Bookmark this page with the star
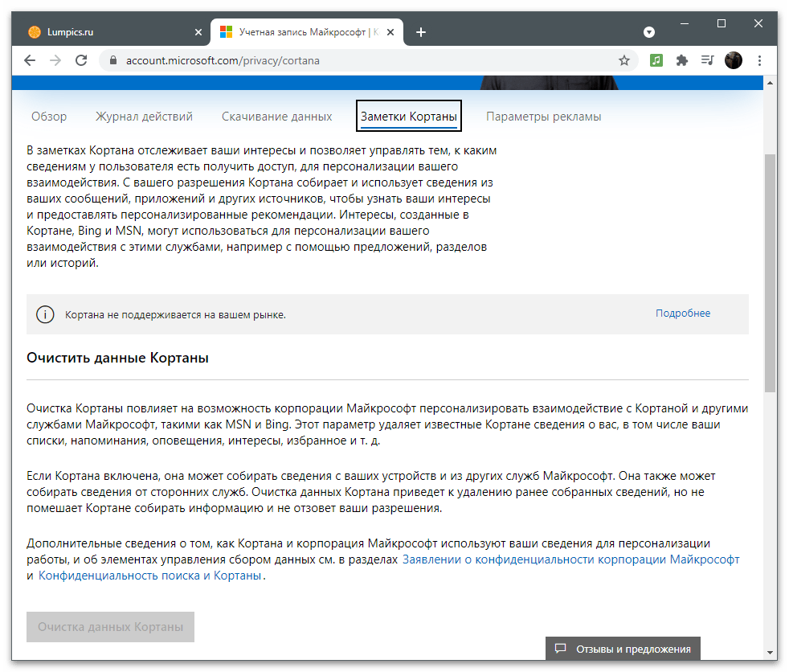 [624, 61]
